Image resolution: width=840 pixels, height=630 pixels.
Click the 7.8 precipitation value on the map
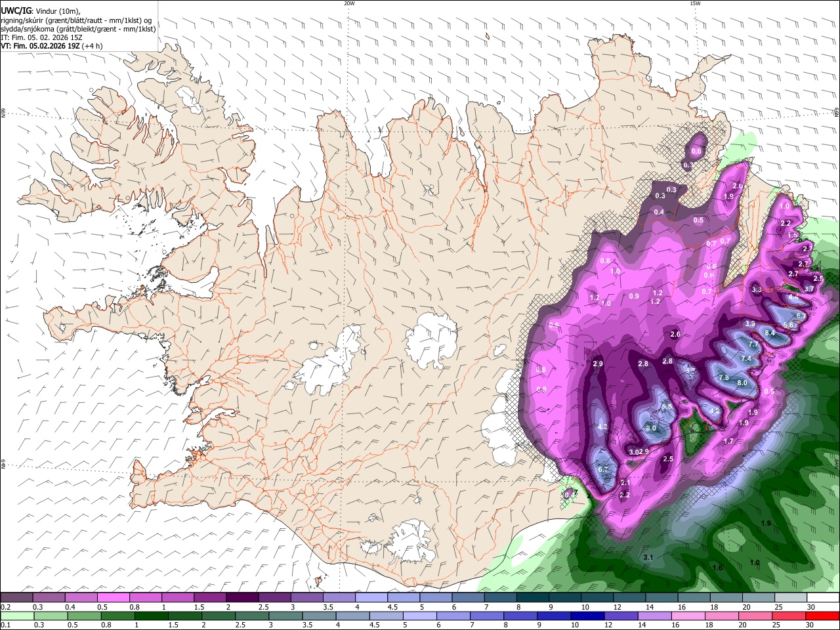pos(724,378)
